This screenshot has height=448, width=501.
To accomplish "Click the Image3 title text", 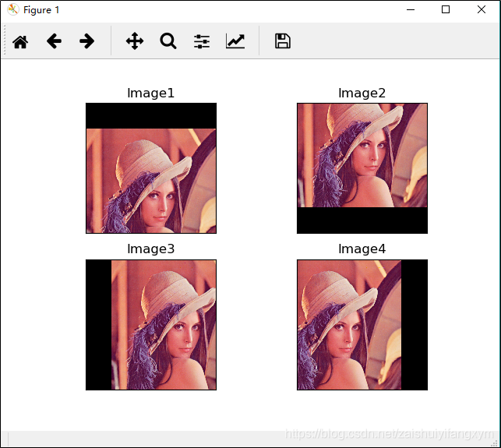I will [151, 249].
